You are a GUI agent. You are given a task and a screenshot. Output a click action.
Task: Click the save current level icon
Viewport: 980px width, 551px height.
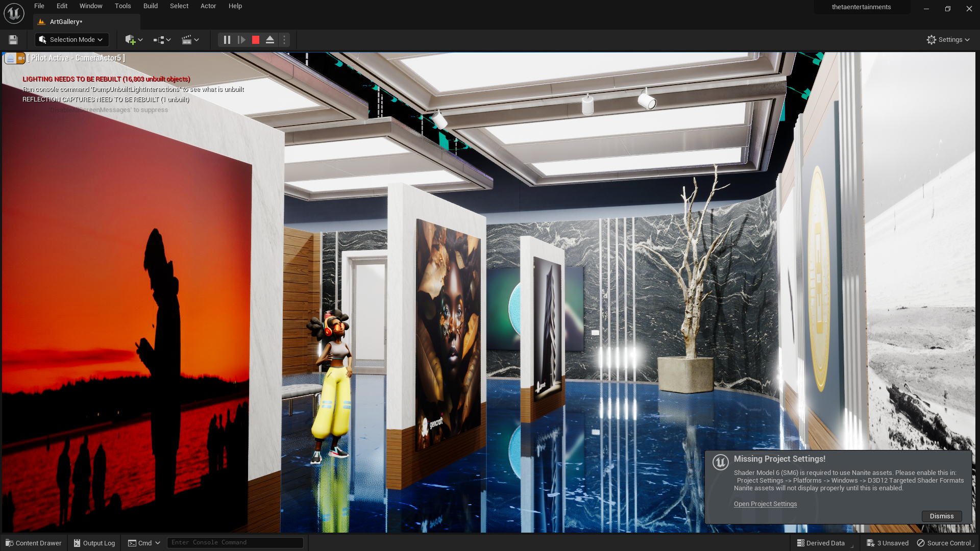pyautogui.click(x=13, y=40)
